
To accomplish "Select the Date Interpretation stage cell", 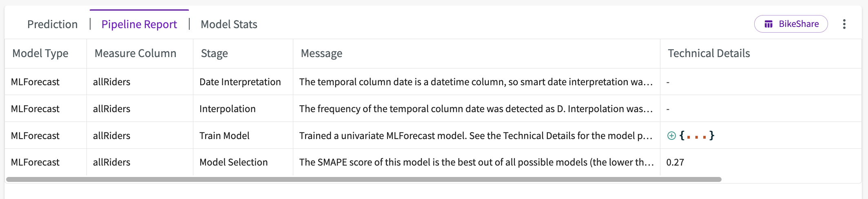I will pos(243,82).
